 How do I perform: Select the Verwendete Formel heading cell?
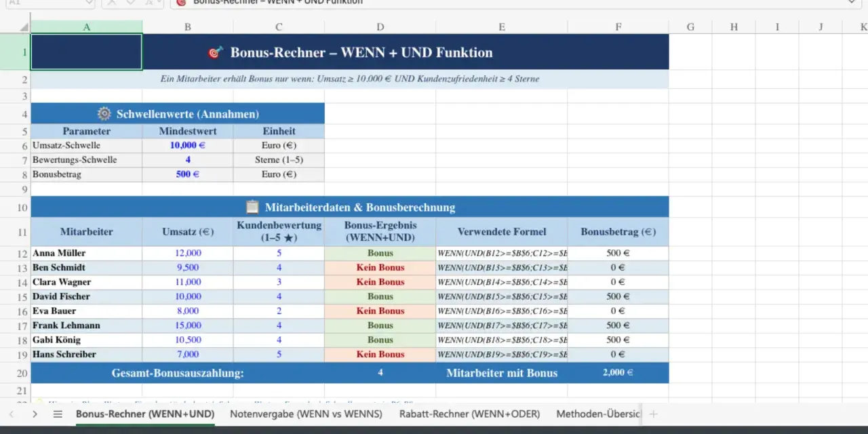pos(502,232)
